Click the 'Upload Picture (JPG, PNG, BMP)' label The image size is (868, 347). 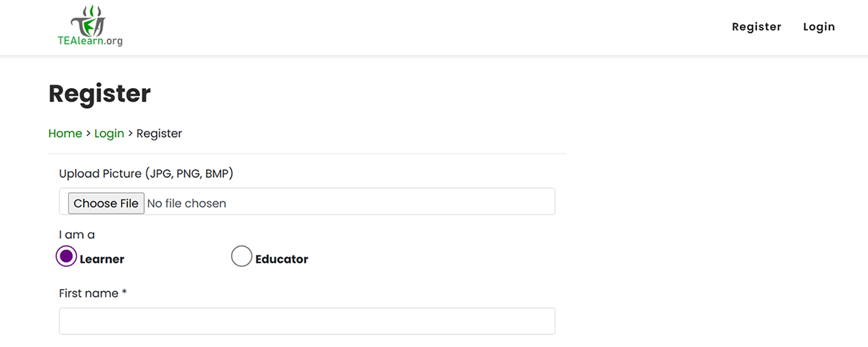click(x=146, y=173)
